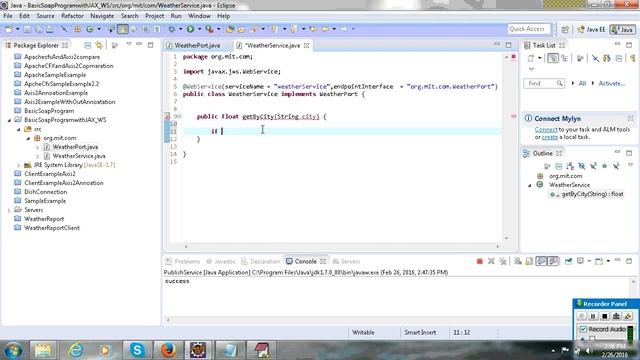Image resolution: width=640 pixels, height=360 pixels.
Task: Click Sort outline alphabetically icon
Action: tap(570, 166)
